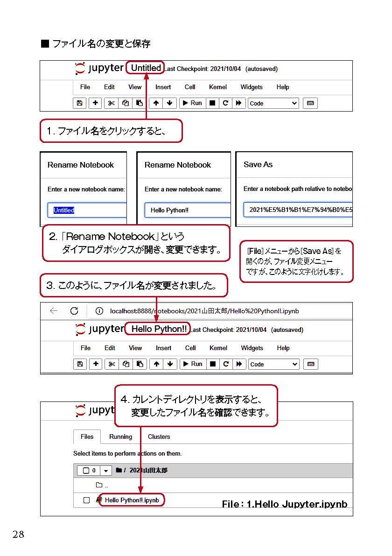Click the Untitled notebook name to rename
Image resolution: width=392 pixels, height=556 pixels.
(146, 68)
